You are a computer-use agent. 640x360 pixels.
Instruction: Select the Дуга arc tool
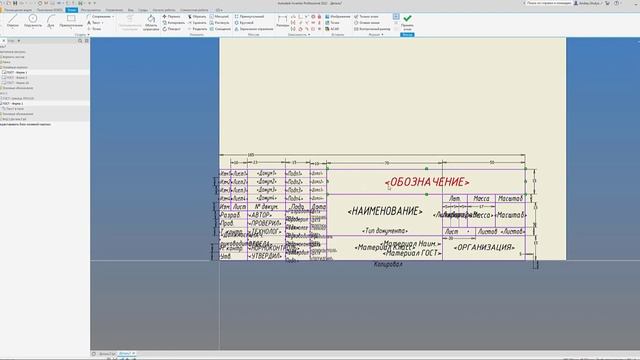point(51,21)
